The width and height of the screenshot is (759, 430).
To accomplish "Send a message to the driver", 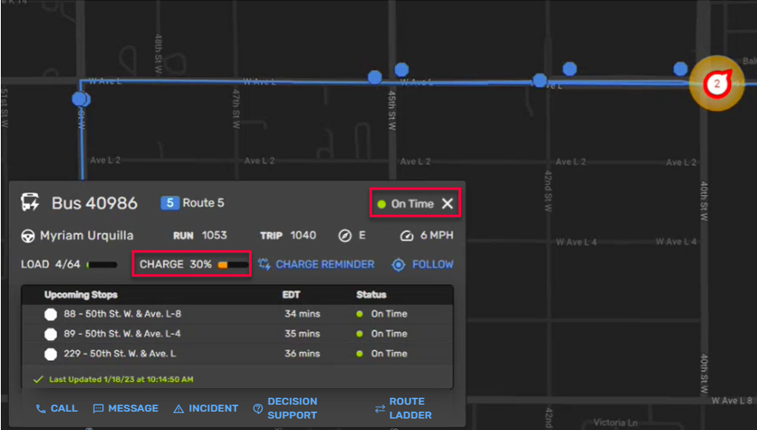I will 125,408.
